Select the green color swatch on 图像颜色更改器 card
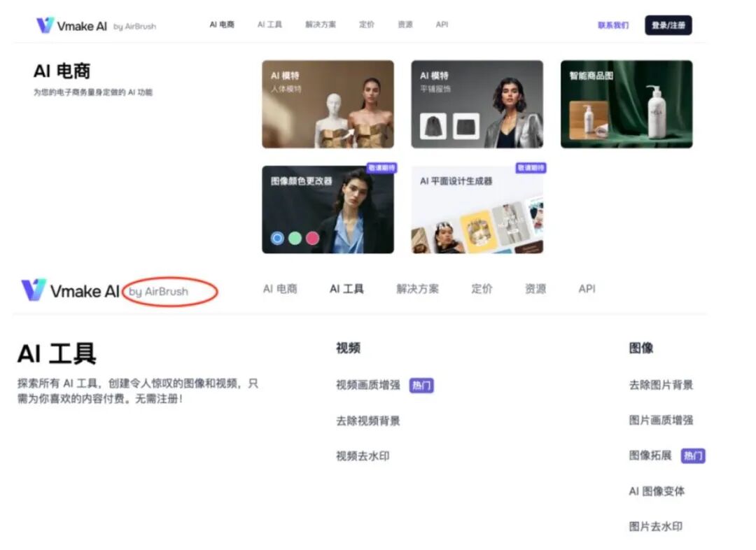 (295, 238)
